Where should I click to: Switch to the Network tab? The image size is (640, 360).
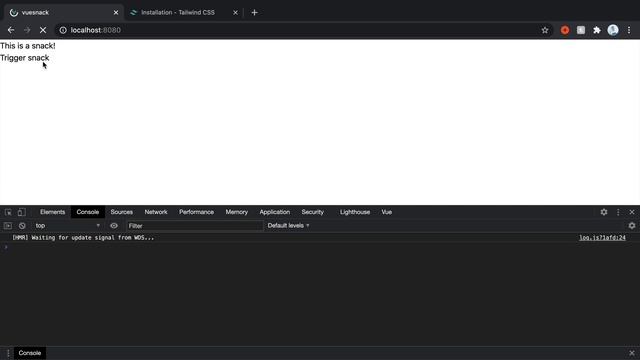[156, 212]
